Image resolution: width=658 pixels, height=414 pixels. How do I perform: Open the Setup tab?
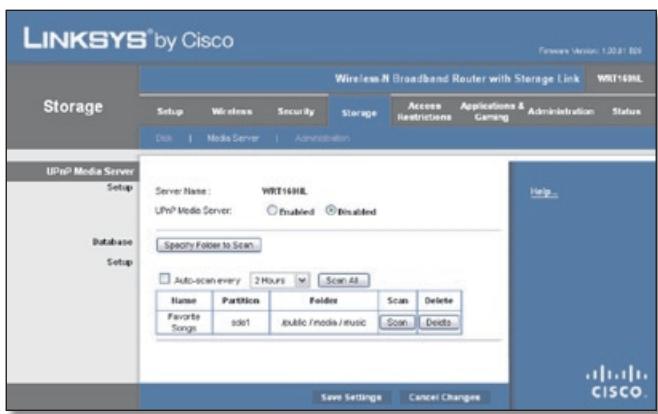tap(170, 112)
